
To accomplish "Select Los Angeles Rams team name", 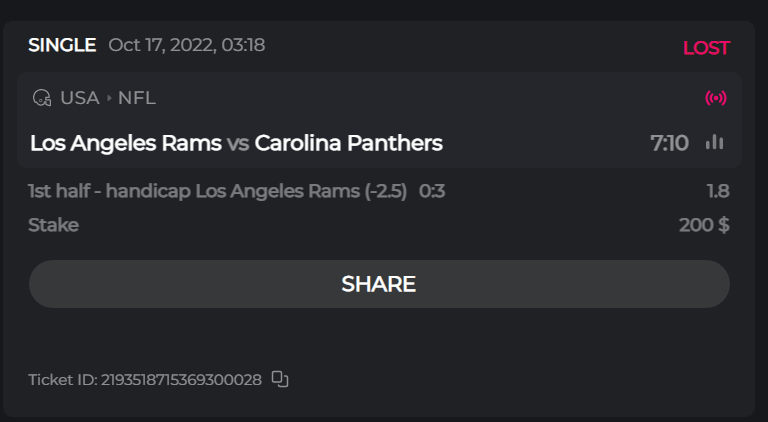I will click(x=126, y=143).
